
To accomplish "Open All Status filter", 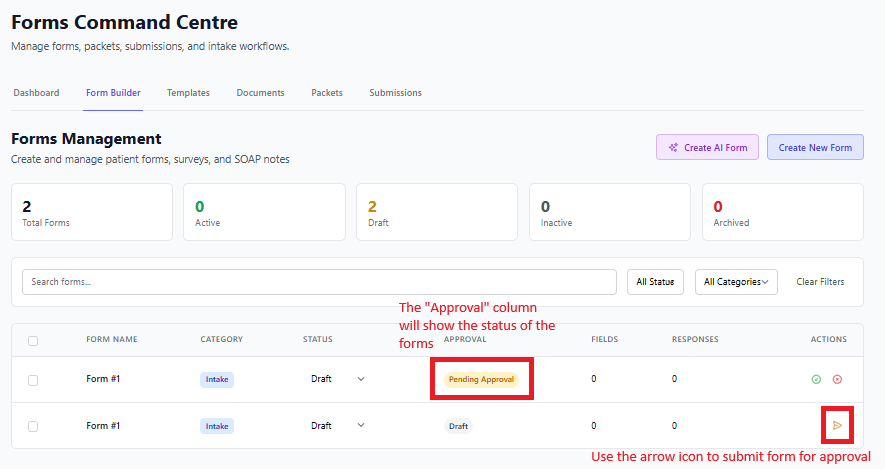I will point(655,282).
